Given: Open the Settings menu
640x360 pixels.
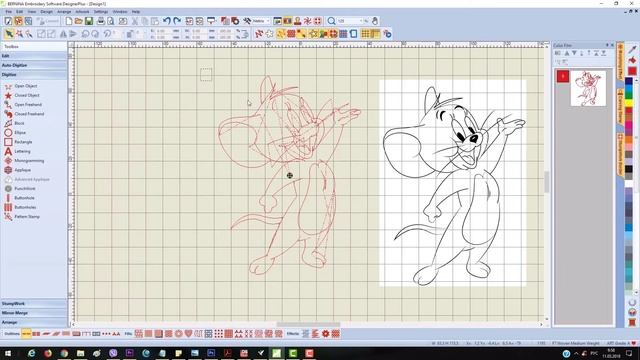Looking at the screenshot, I should [101, 12].
